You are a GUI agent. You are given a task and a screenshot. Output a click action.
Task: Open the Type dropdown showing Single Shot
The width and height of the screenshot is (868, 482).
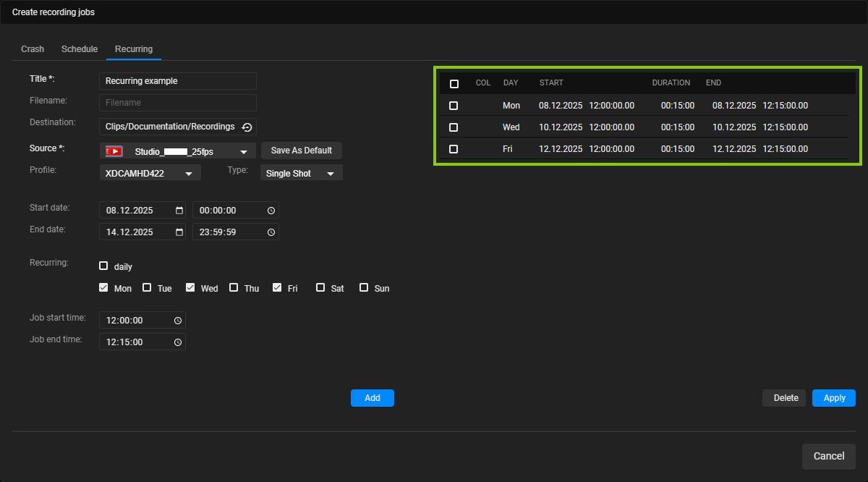tap(332, 173)
